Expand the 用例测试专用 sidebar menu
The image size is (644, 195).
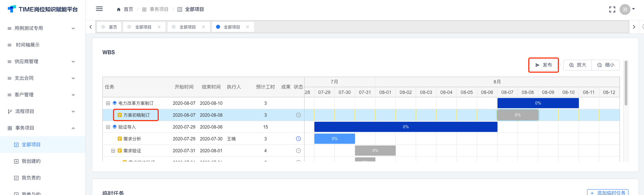(x=42, y=28)
